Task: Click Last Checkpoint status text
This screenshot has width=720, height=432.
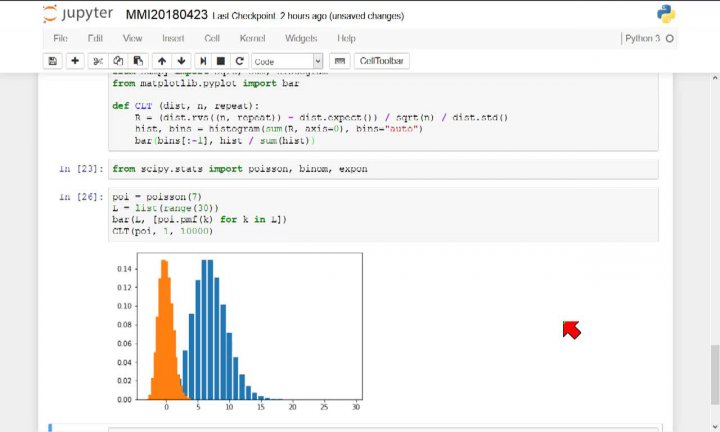Action: (308, 16)
